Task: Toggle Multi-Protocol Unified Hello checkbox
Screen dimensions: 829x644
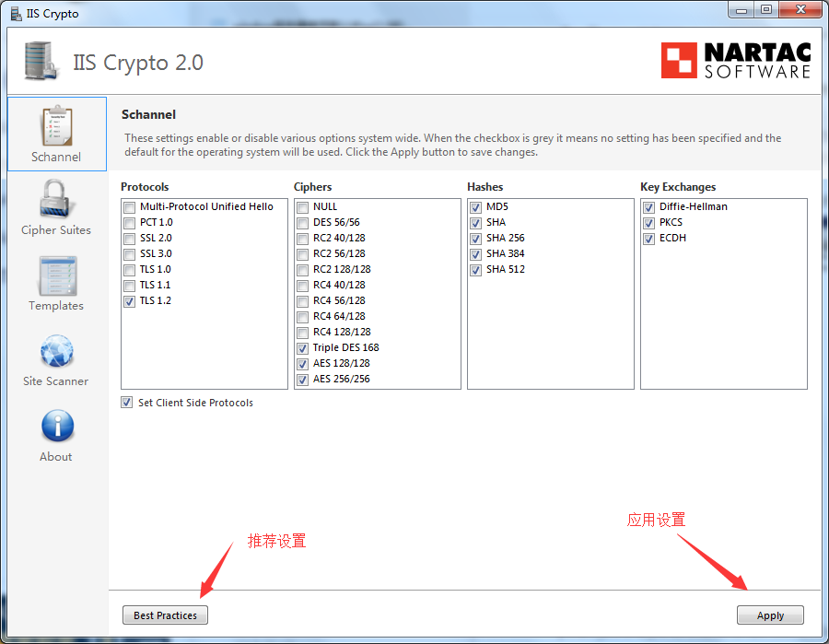Action: click(130, 207)
